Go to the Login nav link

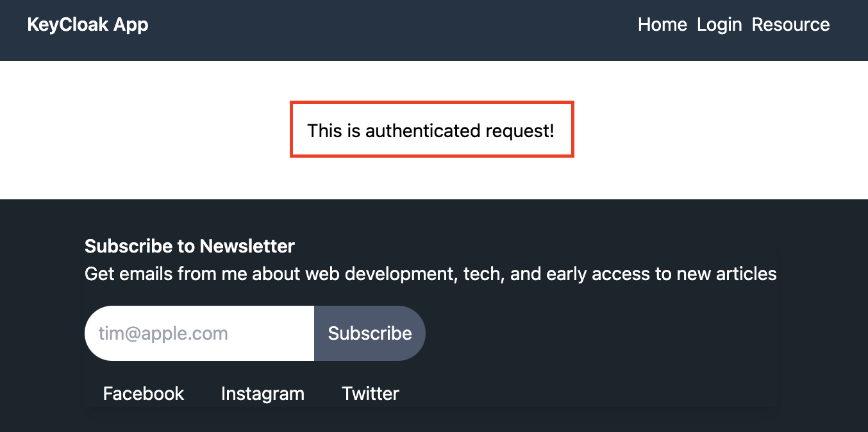coord(719,25)
